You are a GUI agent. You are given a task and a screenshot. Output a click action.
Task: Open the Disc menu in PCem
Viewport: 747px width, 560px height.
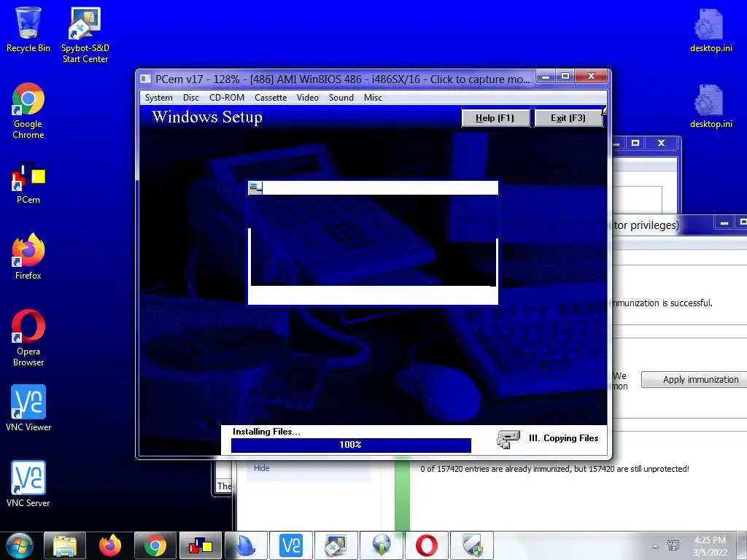pos(190,98)
